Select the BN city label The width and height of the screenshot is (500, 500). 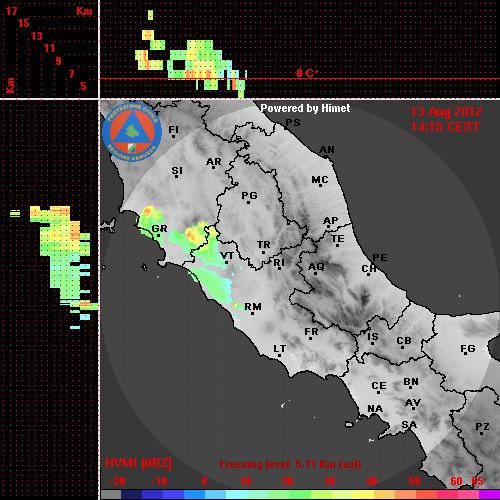click(x=411, y=382)
